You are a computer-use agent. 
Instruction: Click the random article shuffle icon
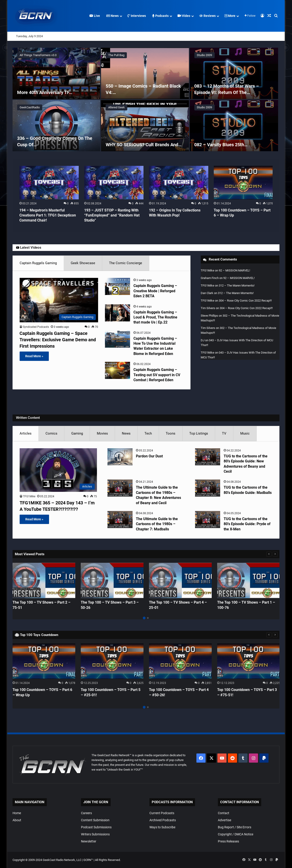coord(269,16)
